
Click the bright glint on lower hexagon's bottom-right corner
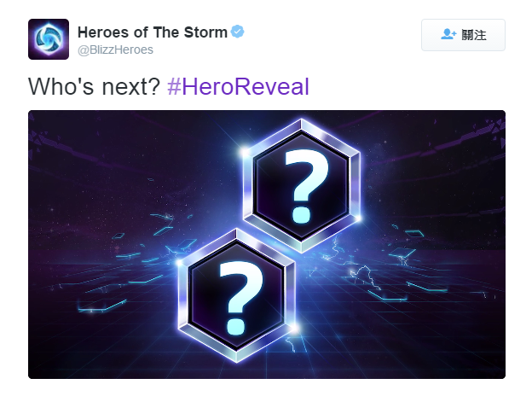click(x=294, y=328)
